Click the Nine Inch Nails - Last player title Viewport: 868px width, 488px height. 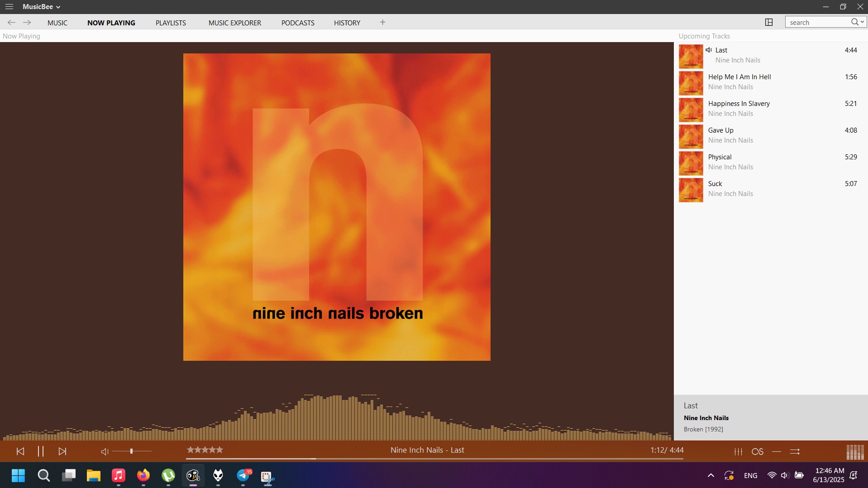[x=427, y=450]
